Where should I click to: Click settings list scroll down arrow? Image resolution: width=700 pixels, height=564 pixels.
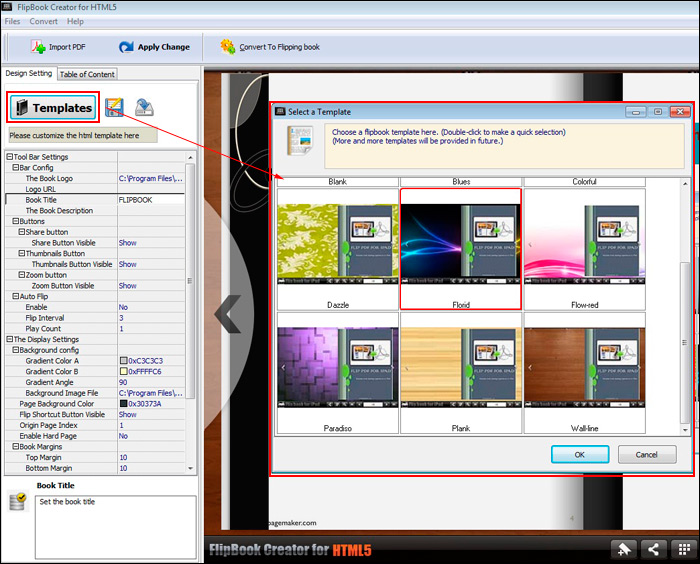coord(191,468)
